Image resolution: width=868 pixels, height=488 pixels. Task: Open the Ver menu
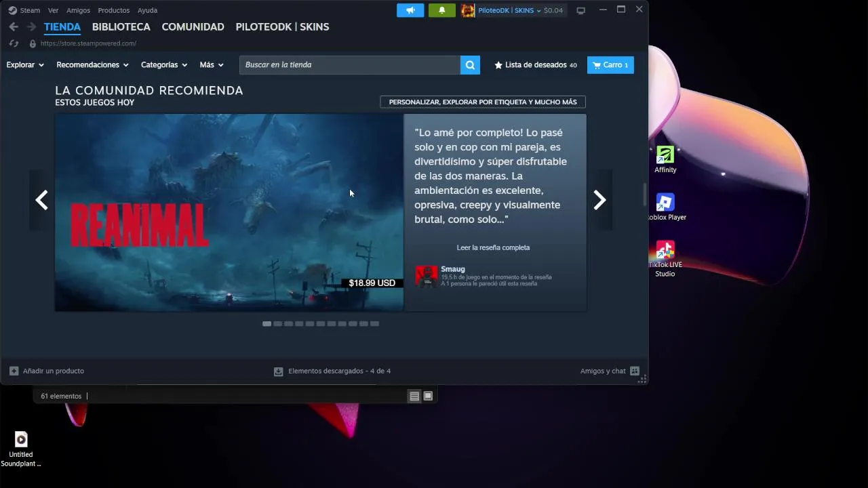(x=53, y=10)
